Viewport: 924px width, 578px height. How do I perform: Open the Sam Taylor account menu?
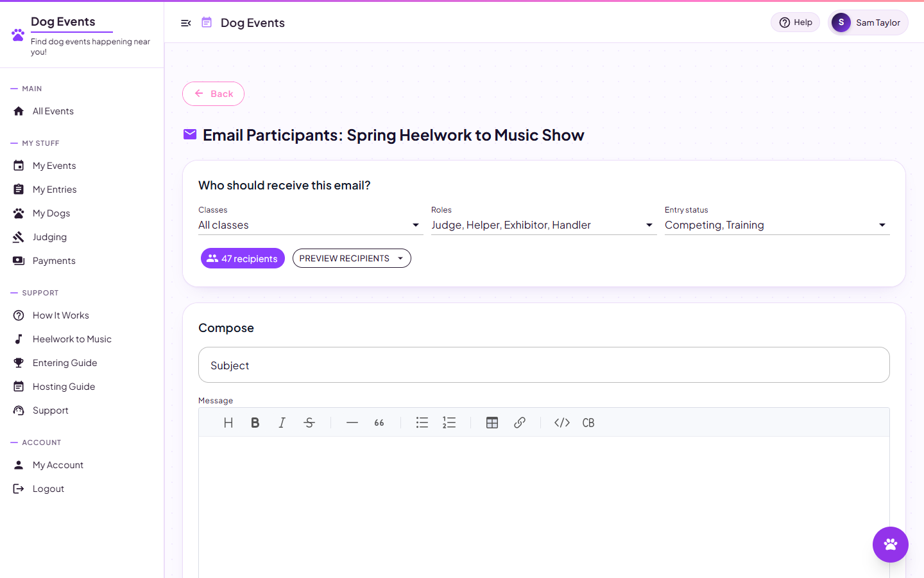coord(868,22)
